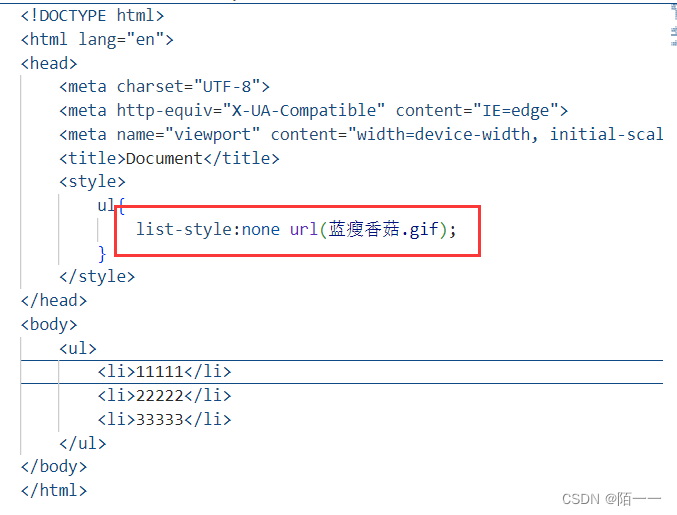Click the DOCTYPE html declaration line
Image resolution: width=677 pixels, height=515 pixels.
(92, 16)
